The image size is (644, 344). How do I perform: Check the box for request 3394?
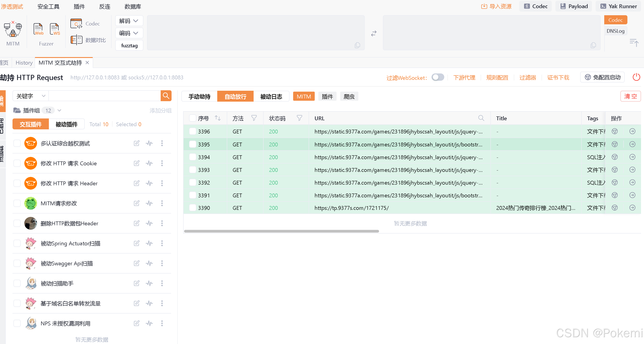pyautogui.click(x=192, y=157)
